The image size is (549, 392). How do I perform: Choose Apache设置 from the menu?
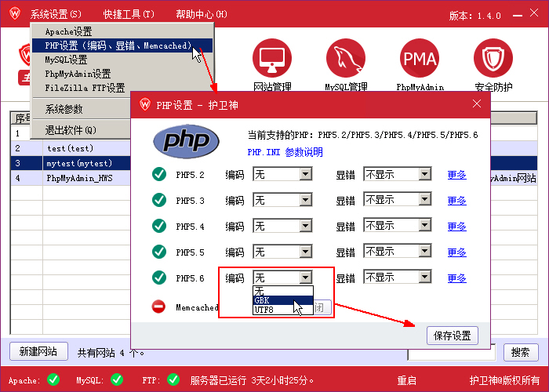(x=122, y=31)
